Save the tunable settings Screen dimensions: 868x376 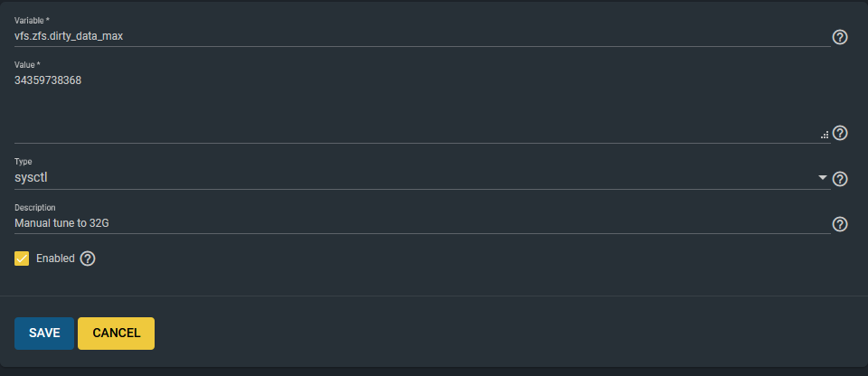[x=44, y=333]
